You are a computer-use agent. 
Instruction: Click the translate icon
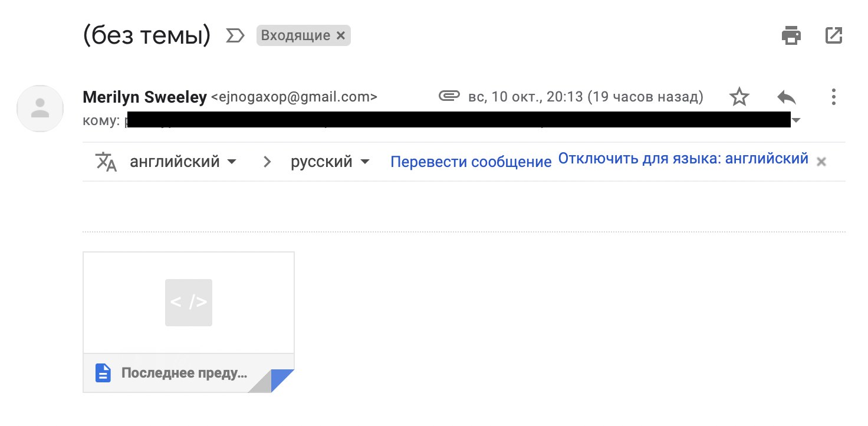pos(106,162)
